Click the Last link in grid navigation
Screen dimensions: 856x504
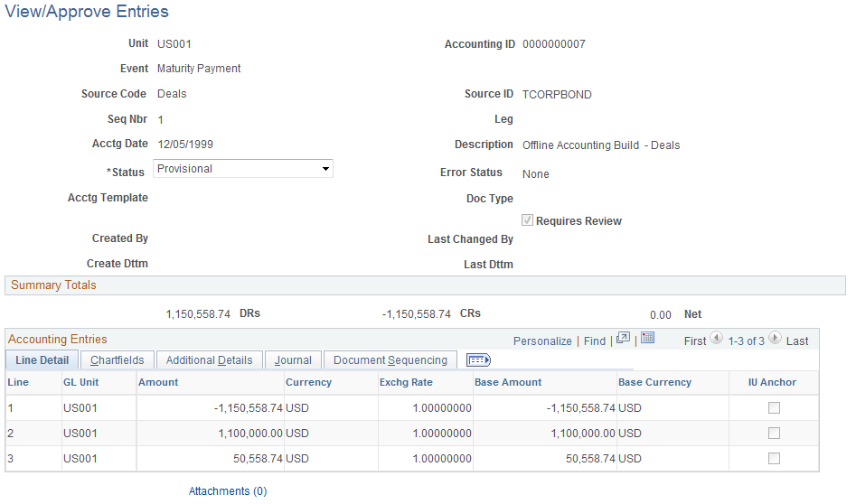797,341
